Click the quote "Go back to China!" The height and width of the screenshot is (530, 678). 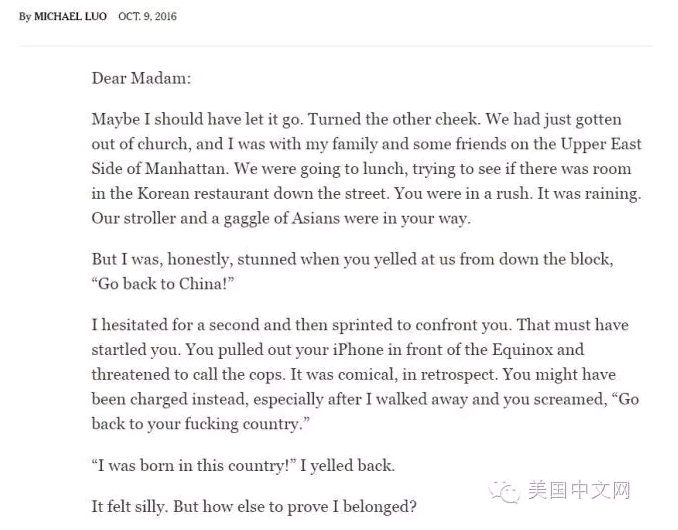click(x=163, y=284)
